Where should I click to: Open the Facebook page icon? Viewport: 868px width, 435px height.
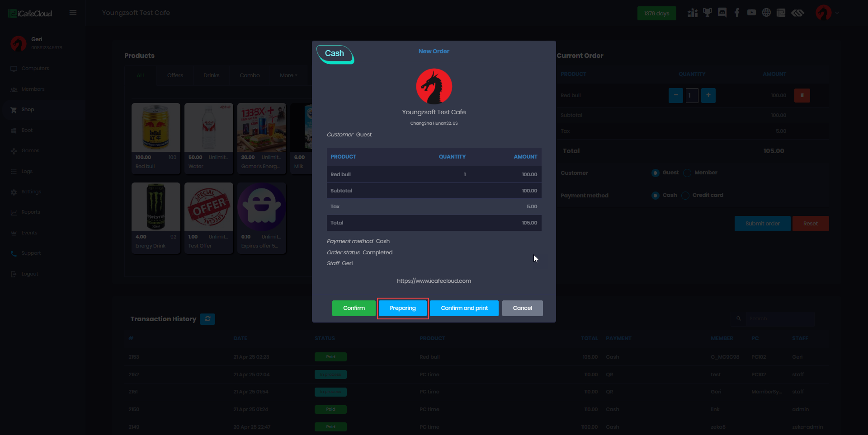[x=737, y=13]
